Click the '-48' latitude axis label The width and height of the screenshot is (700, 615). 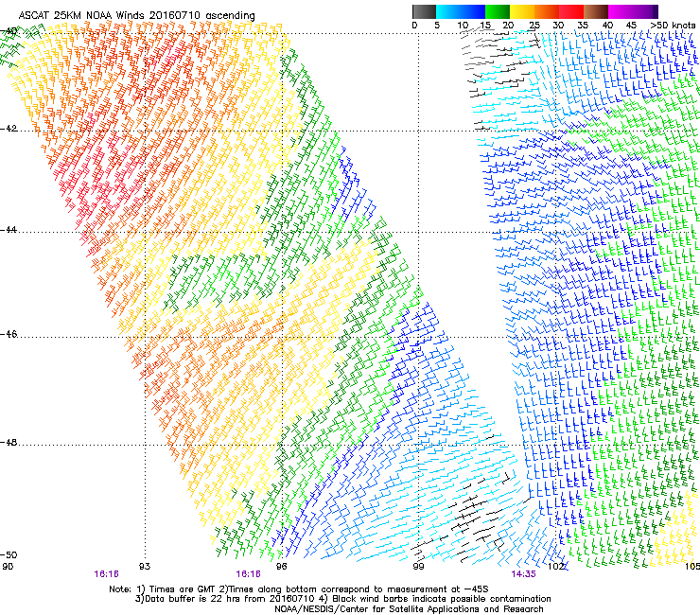(9, 442)
